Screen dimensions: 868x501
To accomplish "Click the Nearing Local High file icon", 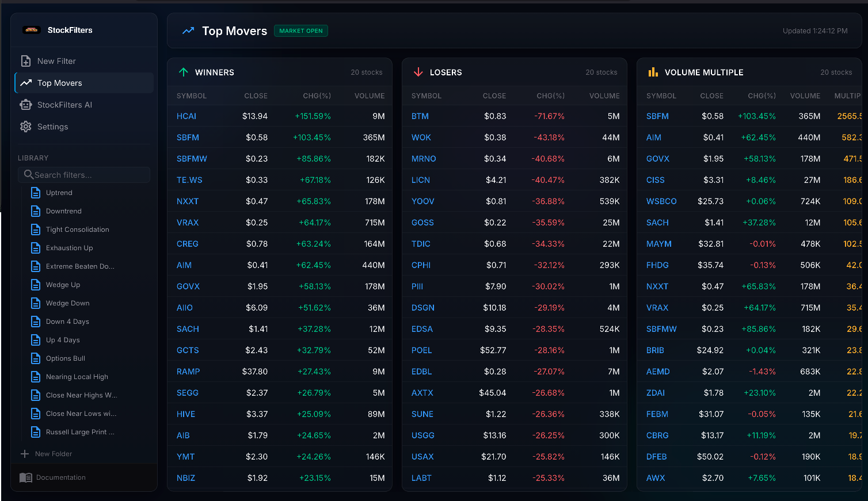I will point(36,377).
